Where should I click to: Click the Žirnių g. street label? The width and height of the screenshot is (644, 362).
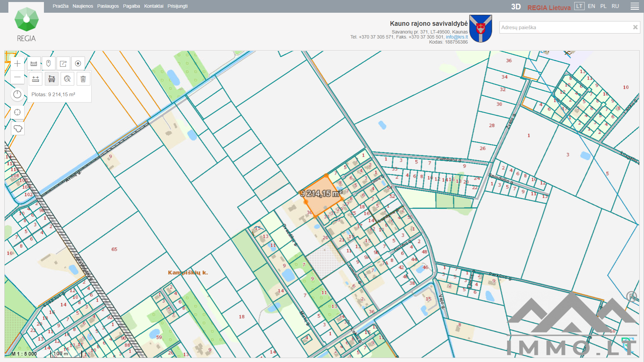coord(511,121)
